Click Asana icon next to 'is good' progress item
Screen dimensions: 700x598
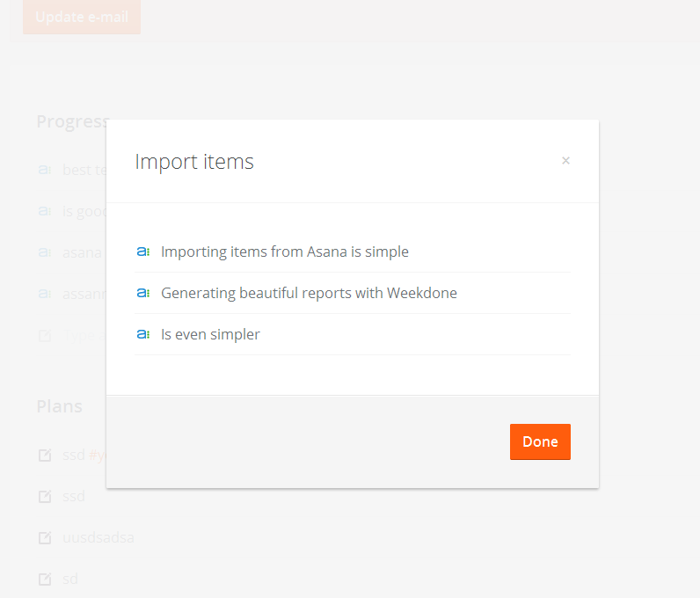(45, 211)
